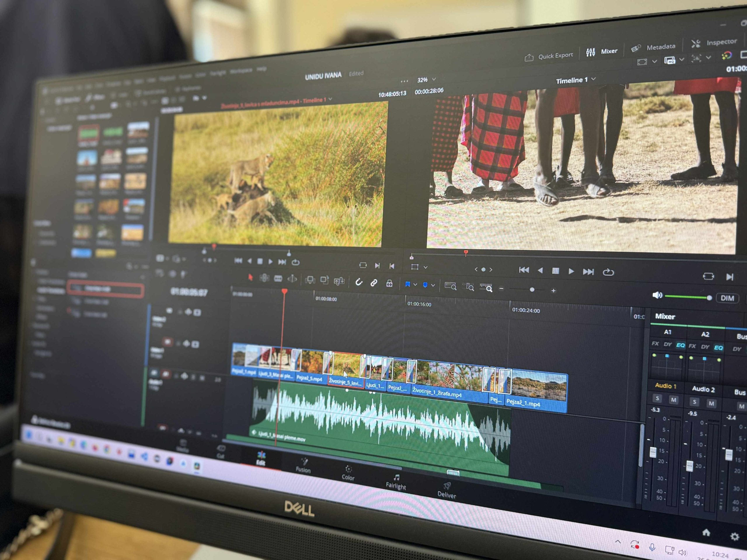Toggle Snapping magnet icon
The height and width of the screenshot is (560, 747).
point(359,282)
